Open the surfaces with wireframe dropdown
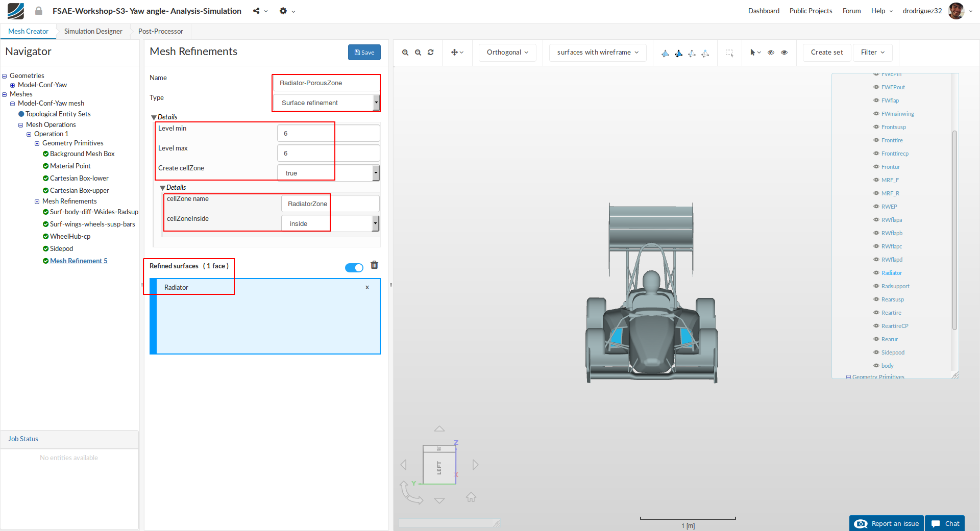This screenshot has width=980, height=531. click(x=598, y=53)
